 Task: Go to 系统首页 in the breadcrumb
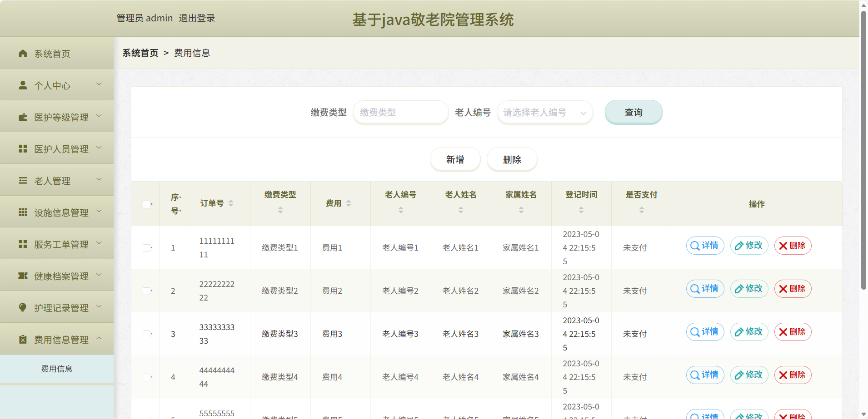(x=140, y=53)
